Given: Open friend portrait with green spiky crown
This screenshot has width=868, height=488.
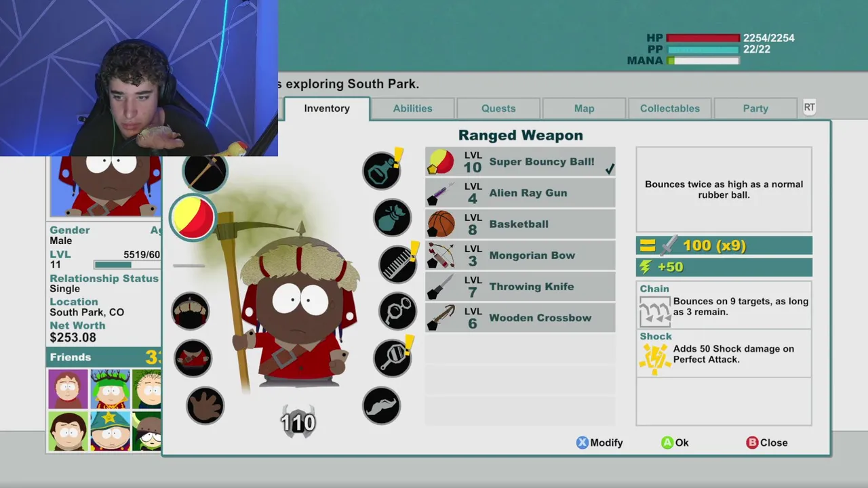Looking at the screenshot, I should coord(110,389).
